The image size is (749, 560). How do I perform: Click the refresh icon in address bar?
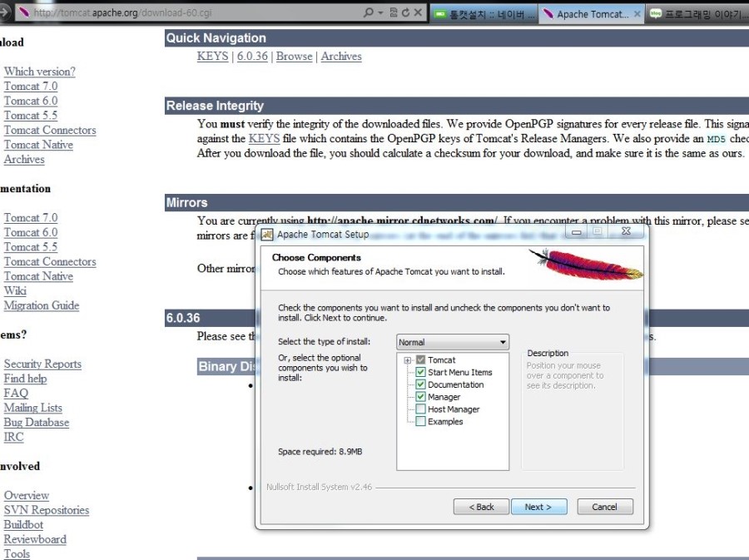click(x=405, y=12)
